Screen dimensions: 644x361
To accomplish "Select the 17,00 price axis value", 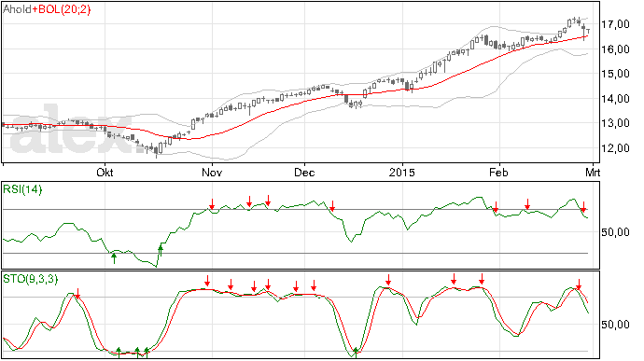I will [x=615, y=24].
